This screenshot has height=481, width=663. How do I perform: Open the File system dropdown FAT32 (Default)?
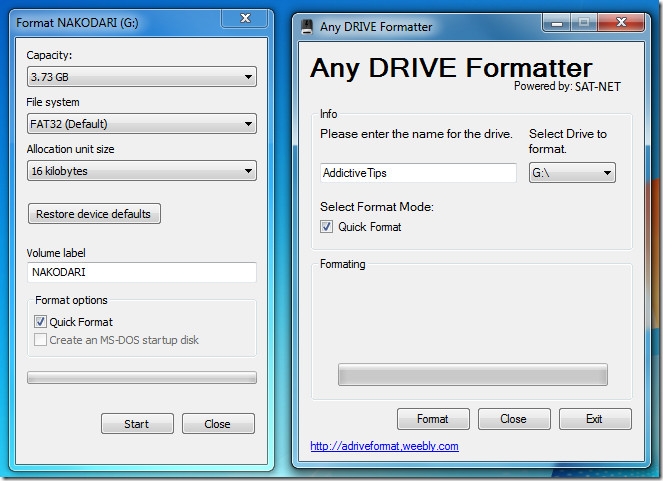[142, 123]
